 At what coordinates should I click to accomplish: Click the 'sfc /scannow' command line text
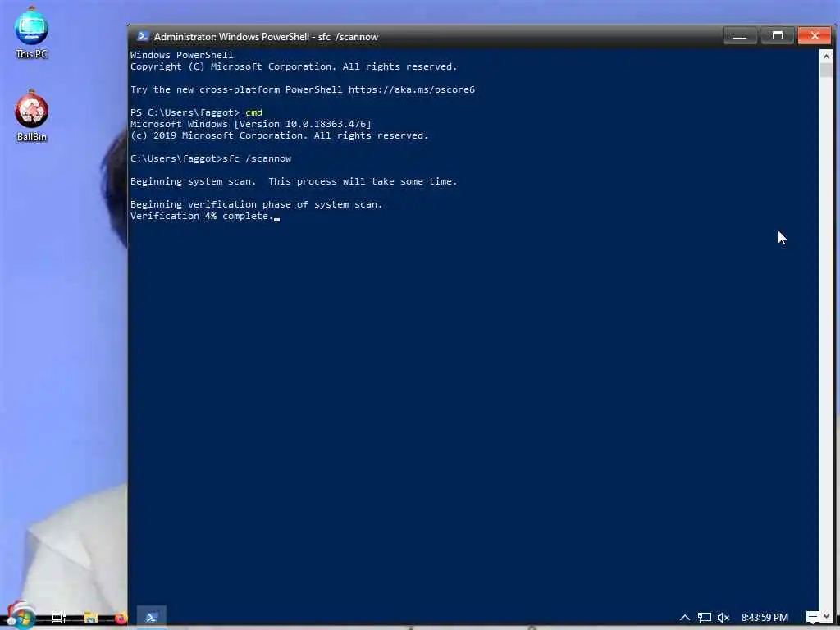click(x=257, y=158)
